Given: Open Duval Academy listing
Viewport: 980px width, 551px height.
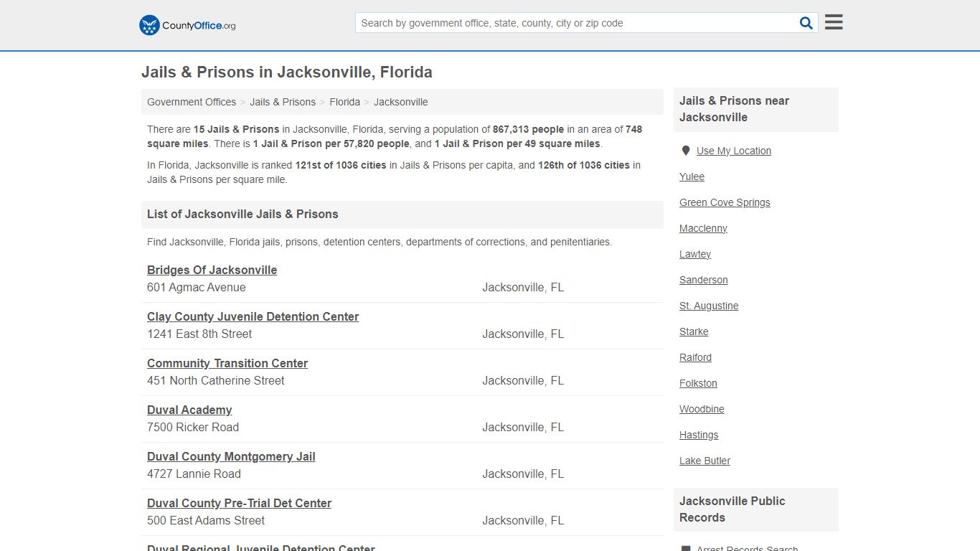Looking at the screenshot, I should tap(189, 410).
